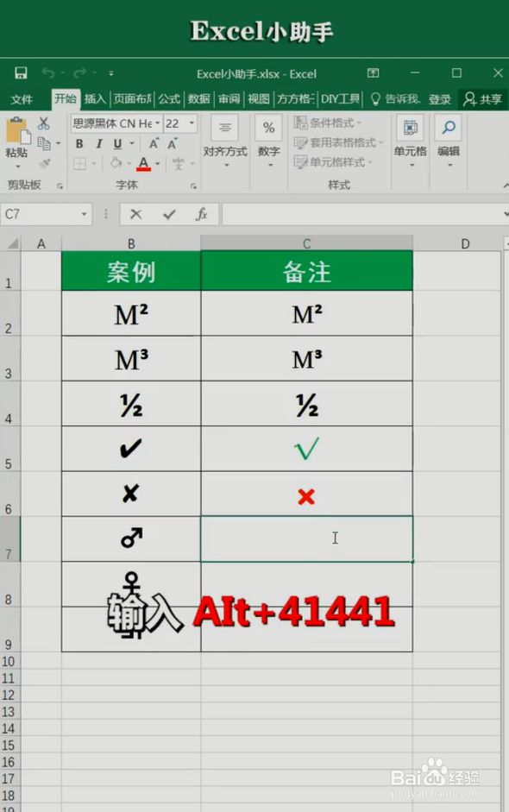Open 条件格式 conditional formatting
The width and height of the screenshot is (509, 812).
(327, 123)
